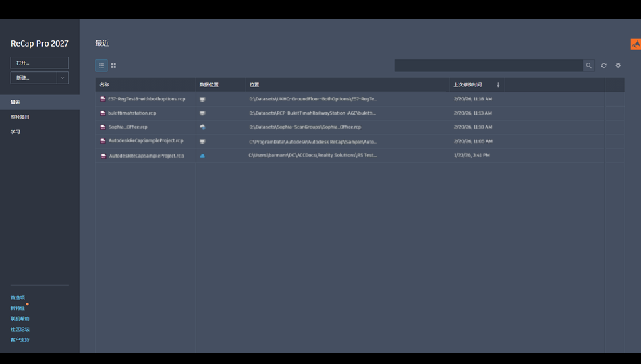Switch to list view layout
The width and height of the screenshot is (641, 364).
click(101, 65)
